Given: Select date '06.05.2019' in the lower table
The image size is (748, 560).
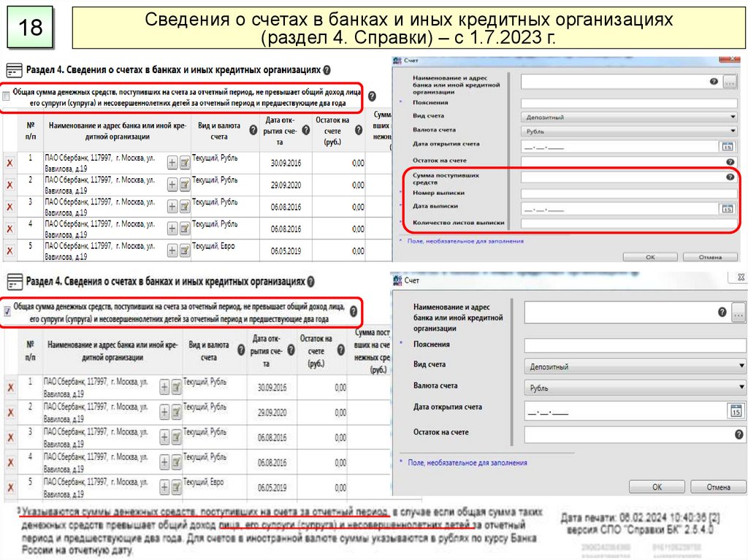Looking at the screenshot, I should point(272,488).
